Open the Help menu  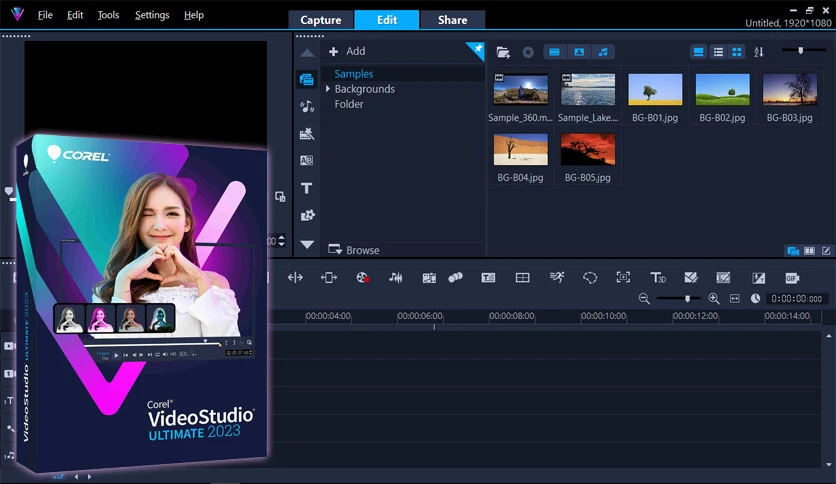coord(194,15)
